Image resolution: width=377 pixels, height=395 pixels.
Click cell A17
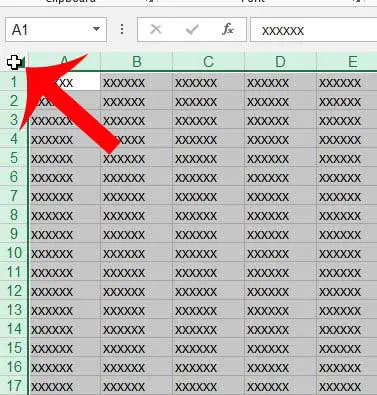65,386
